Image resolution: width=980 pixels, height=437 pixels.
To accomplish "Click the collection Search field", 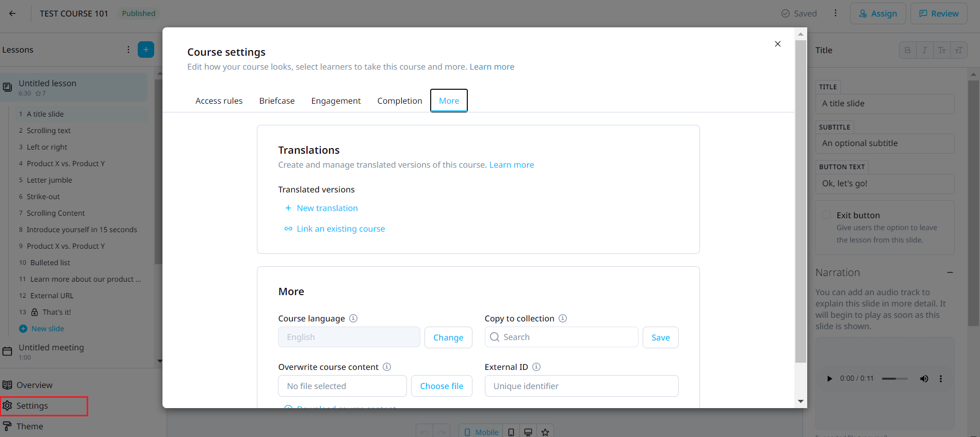I will point(561,337).
